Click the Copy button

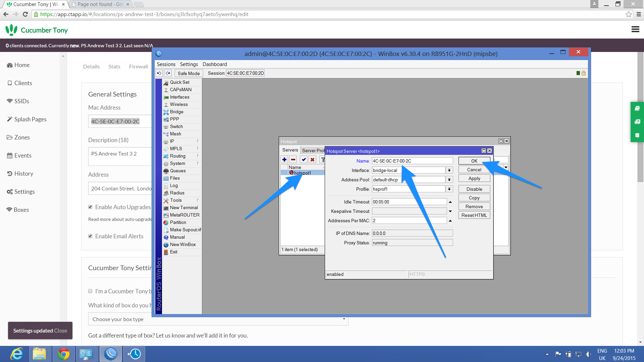474,198
